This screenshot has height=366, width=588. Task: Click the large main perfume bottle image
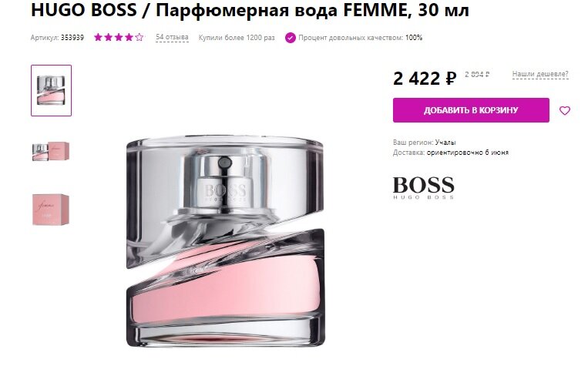pos(225,242)
